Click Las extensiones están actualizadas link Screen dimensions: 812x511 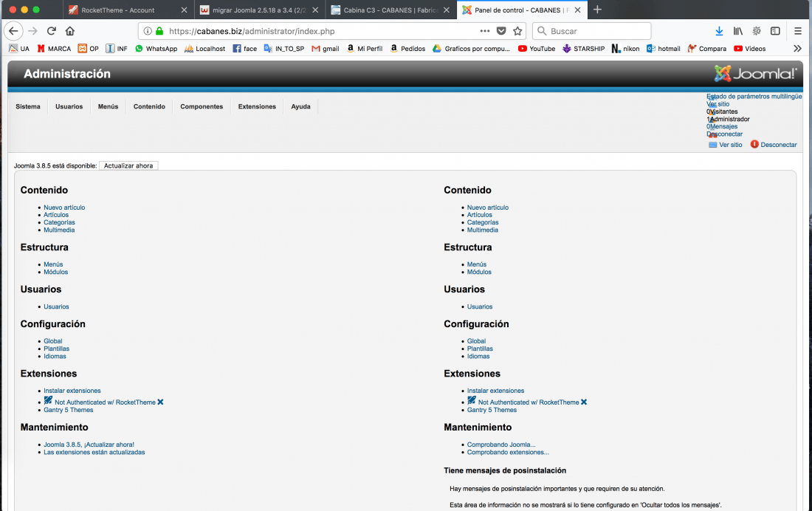[x=94, y=453]
